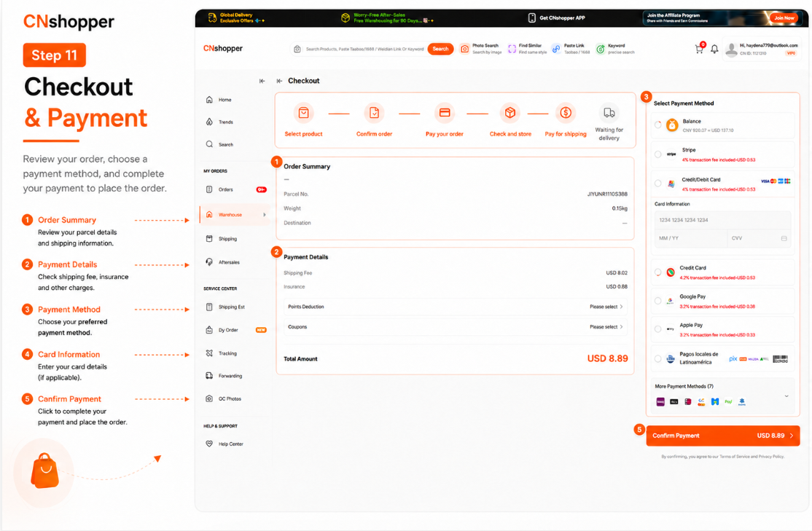Screen dimensions: 812x531
Task: Click Global Delivery Exclusive Offers banner
Action: click(x=236, y=17)
